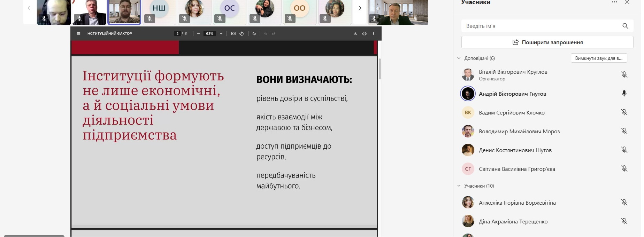
Task: Click the participant search magnifier icon
Action: (x=625, y=26)
